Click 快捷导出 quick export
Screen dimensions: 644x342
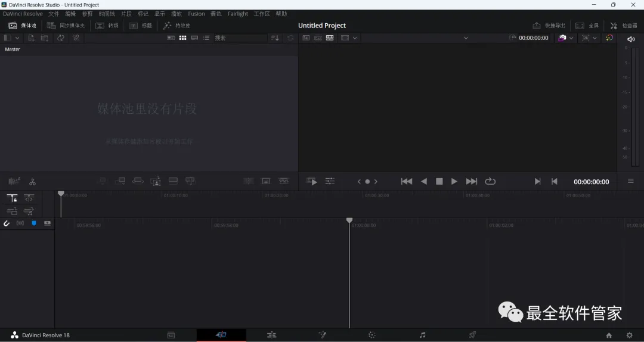coord(549,26)
